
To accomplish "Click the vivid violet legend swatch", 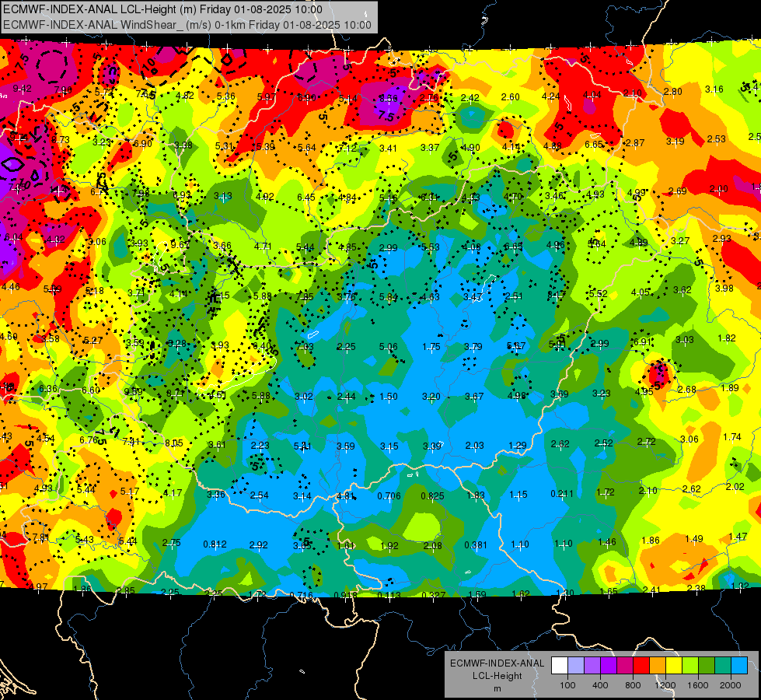I will click(x=609, y=666).
